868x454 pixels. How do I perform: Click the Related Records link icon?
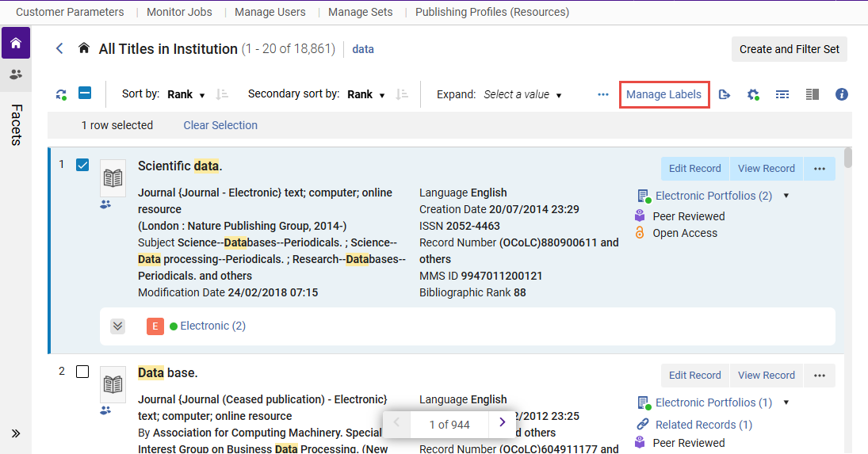(642, 424)
